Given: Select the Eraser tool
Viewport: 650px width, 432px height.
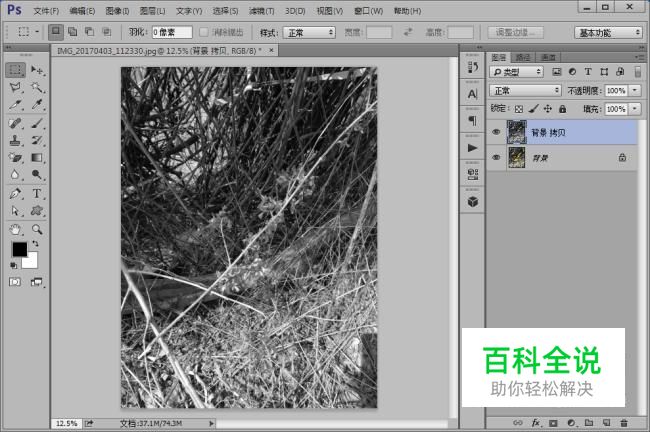Looking at the screenshot, I should 15,158.
